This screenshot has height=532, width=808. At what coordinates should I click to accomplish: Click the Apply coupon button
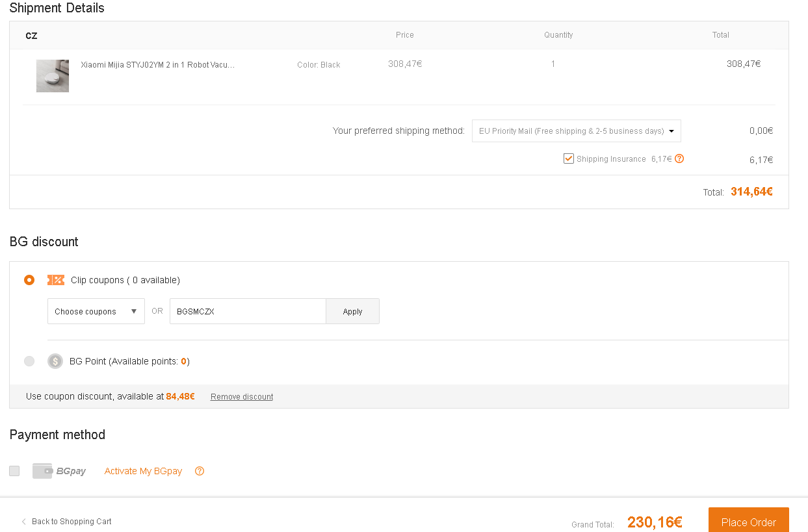click(x=352, y=311)
